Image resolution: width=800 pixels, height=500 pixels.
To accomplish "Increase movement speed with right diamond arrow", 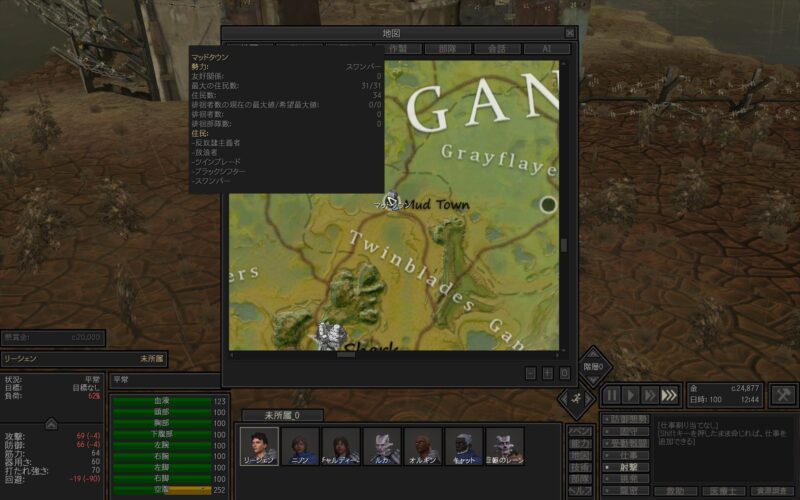I will 589,399.
